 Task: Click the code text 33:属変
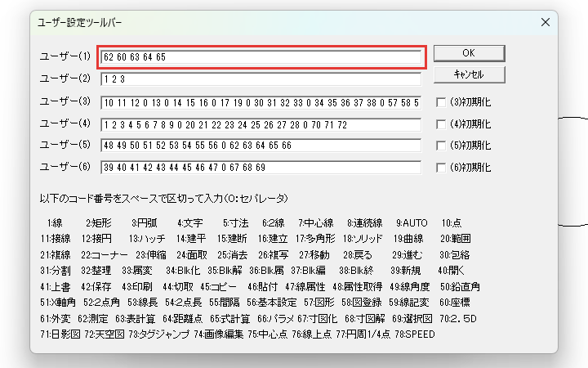pos(137,271)
